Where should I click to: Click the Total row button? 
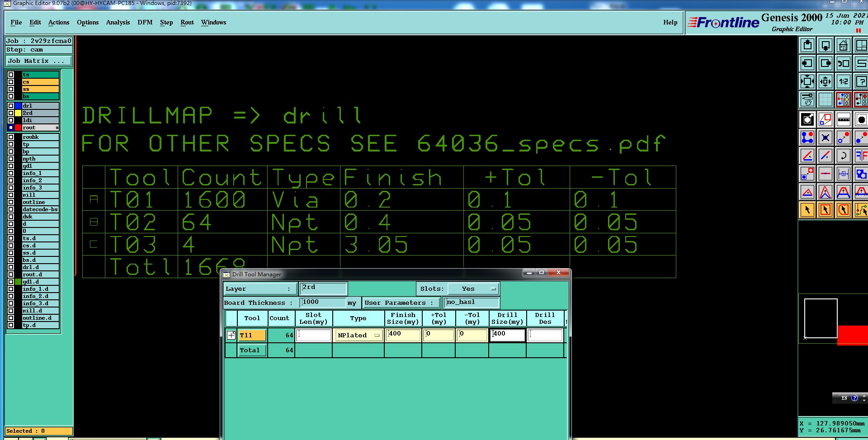click(x=252, y=350)
